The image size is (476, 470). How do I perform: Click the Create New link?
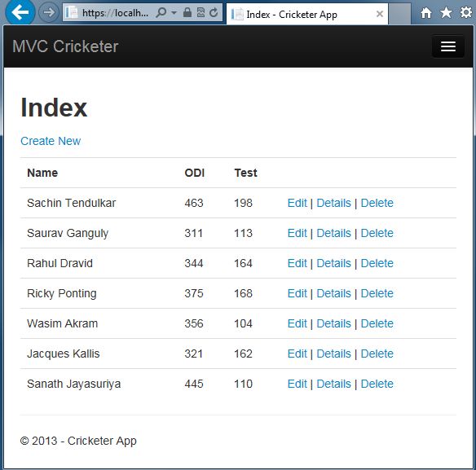[x=51, y=141]
